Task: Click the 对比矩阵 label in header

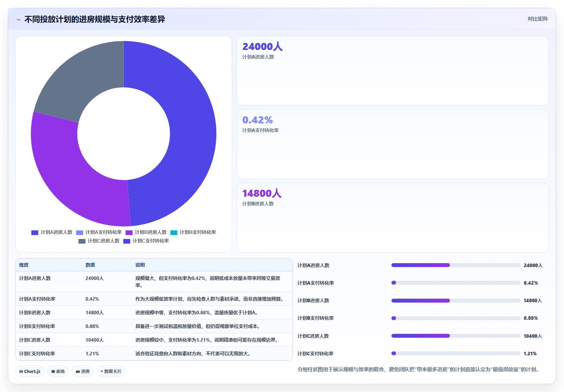Action: click(x=537, y=19)
